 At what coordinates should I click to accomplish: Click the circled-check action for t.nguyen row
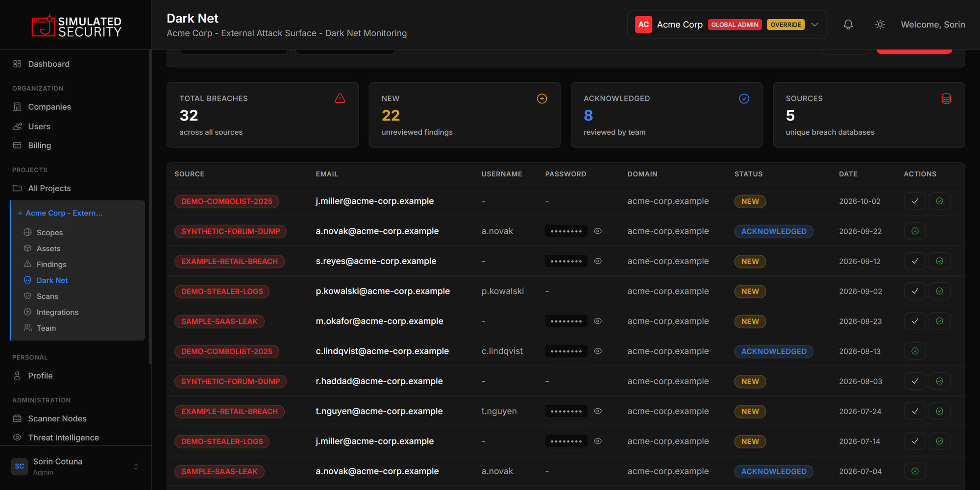coord(939,411)
